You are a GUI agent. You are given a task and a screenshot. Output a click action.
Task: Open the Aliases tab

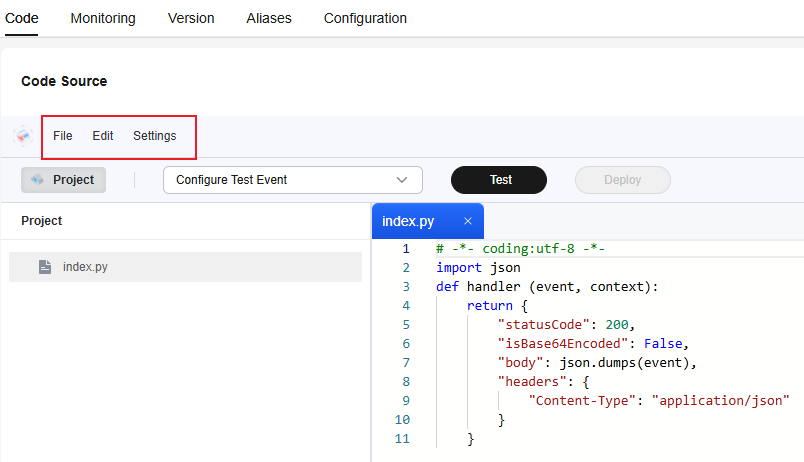(269, 18)
